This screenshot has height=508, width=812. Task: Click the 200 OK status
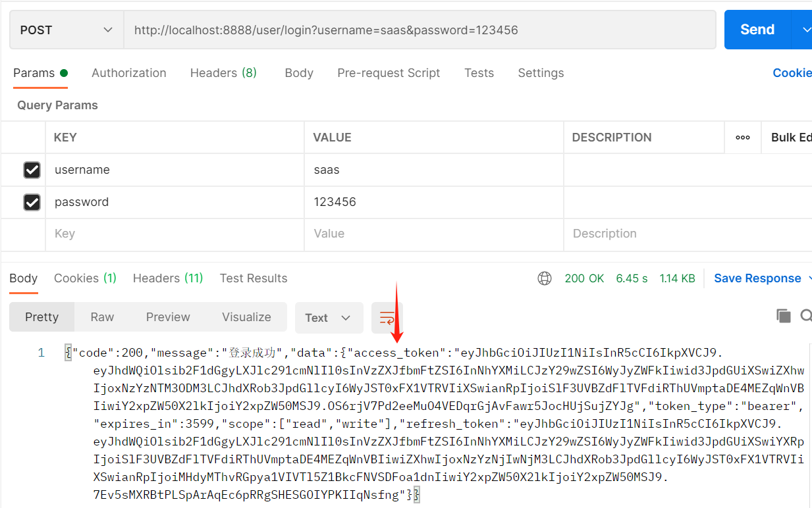584,278
